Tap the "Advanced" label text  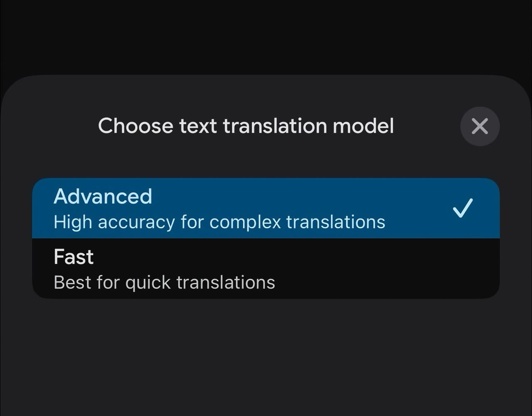103,196
